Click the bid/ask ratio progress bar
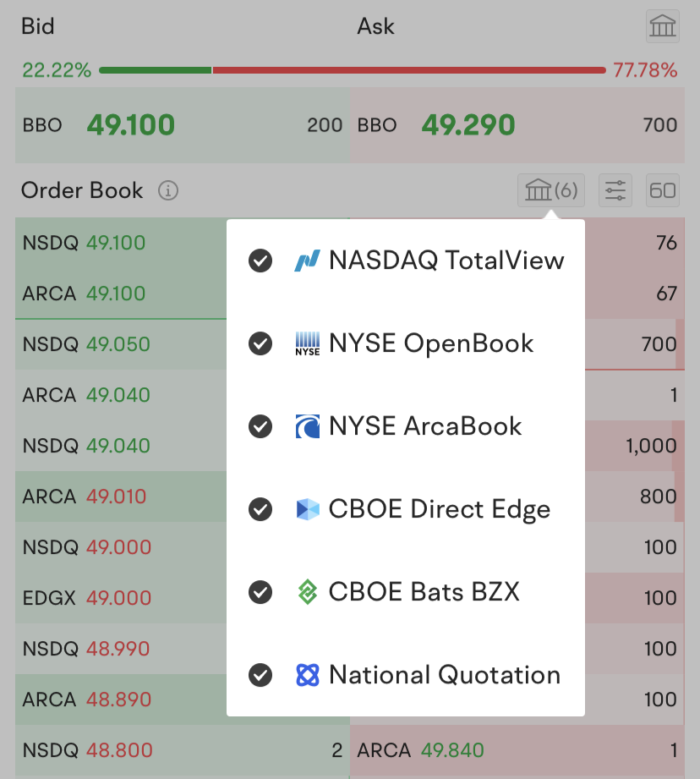The width and height of the screenshot is (700, 779). [352, 70]
